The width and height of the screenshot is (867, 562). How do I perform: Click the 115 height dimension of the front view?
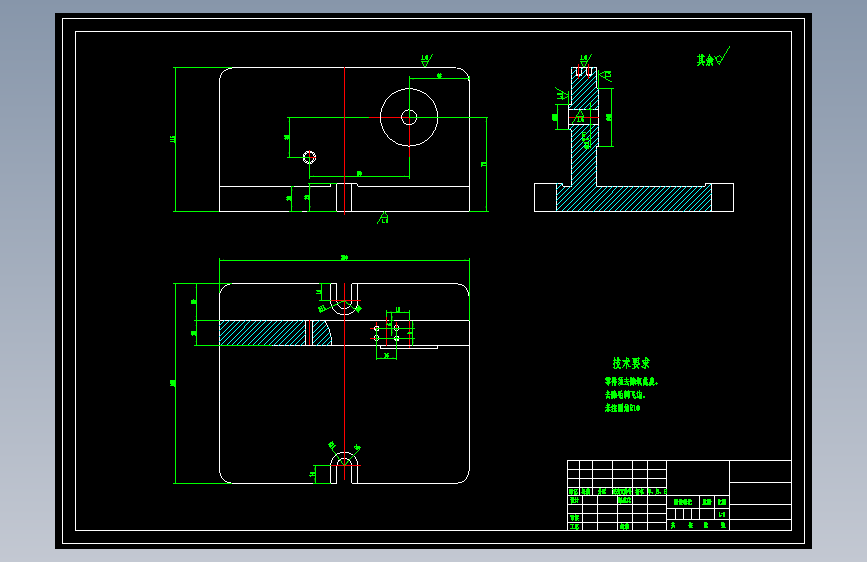173,139
